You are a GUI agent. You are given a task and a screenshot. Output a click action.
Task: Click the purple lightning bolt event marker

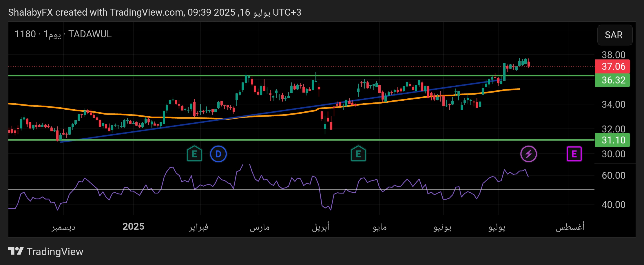pyautogui.click(x=529, y=154)
